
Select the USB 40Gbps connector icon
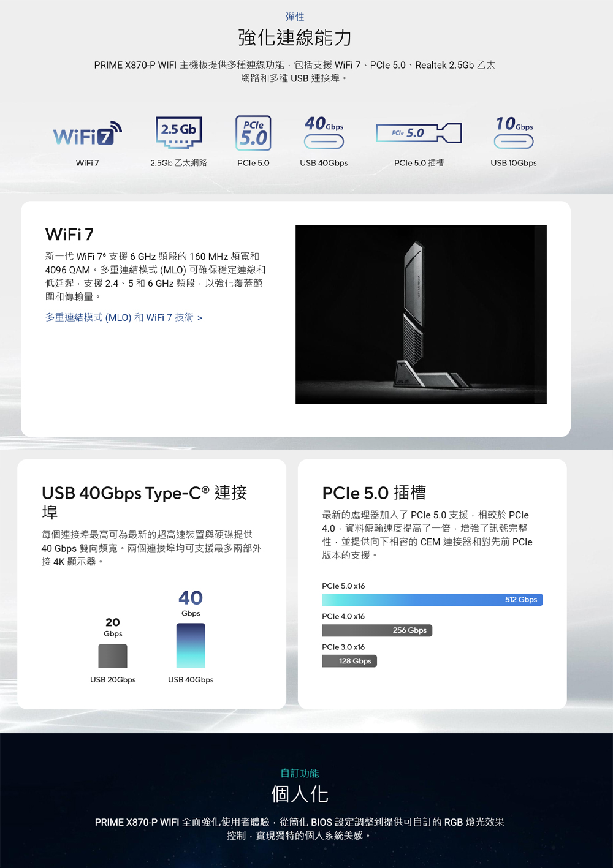[x=324, y=133]
